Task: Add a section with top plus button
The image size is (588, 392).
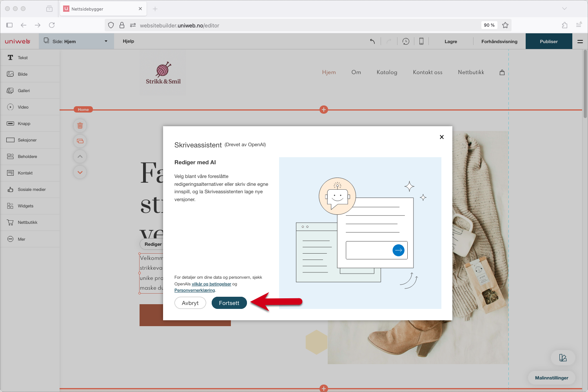Action: point(324,110)
